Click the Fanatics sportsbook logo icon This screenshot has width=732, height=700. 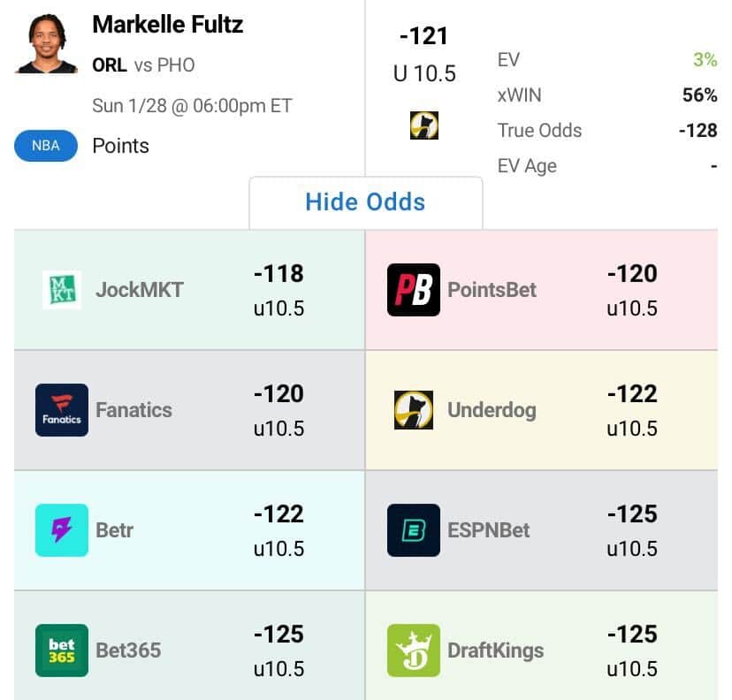(x=62, y=410)
